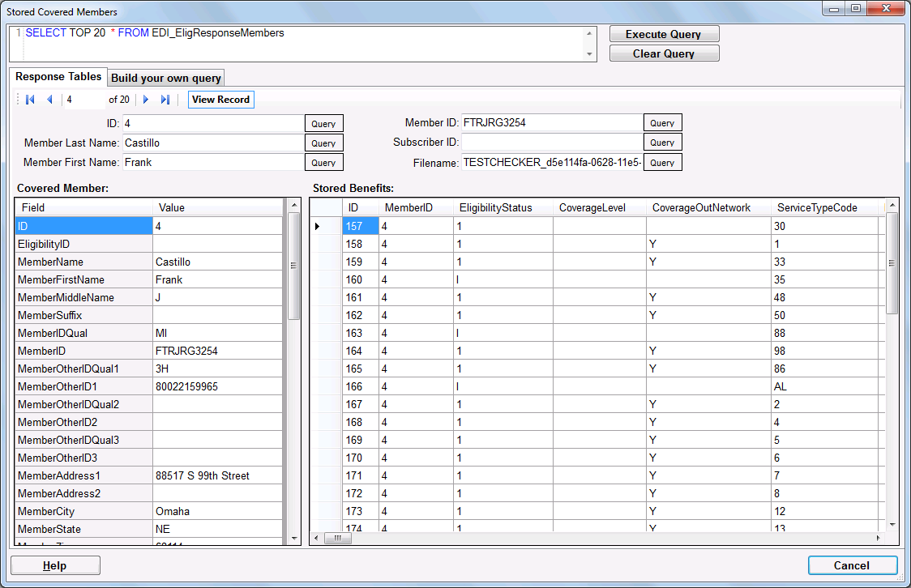Open the Response Tables tab
911x588 pixels.
(x=58, y=77)
